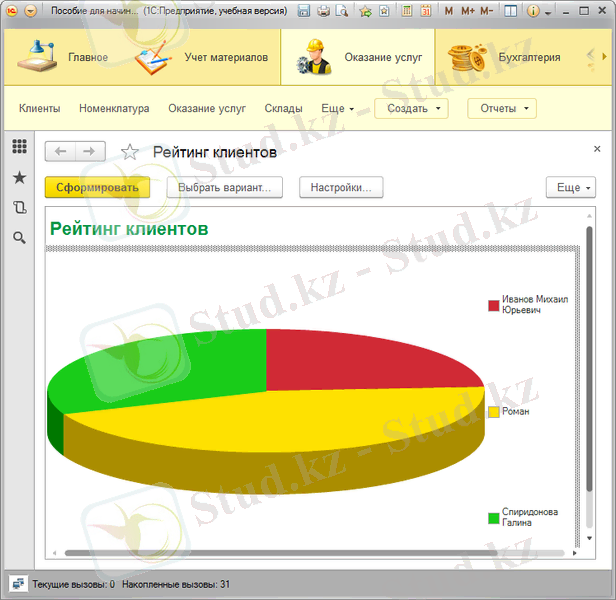616x600 pixels.
Task: Open Favorites star in left sidebar
Action: (x=19, y=178)
